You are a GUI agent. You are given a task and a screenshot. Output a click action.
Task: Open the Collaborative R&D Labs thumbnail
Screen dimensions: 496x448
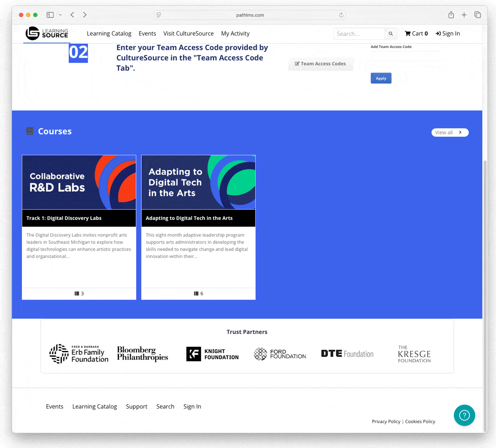[x=79, y=182]
